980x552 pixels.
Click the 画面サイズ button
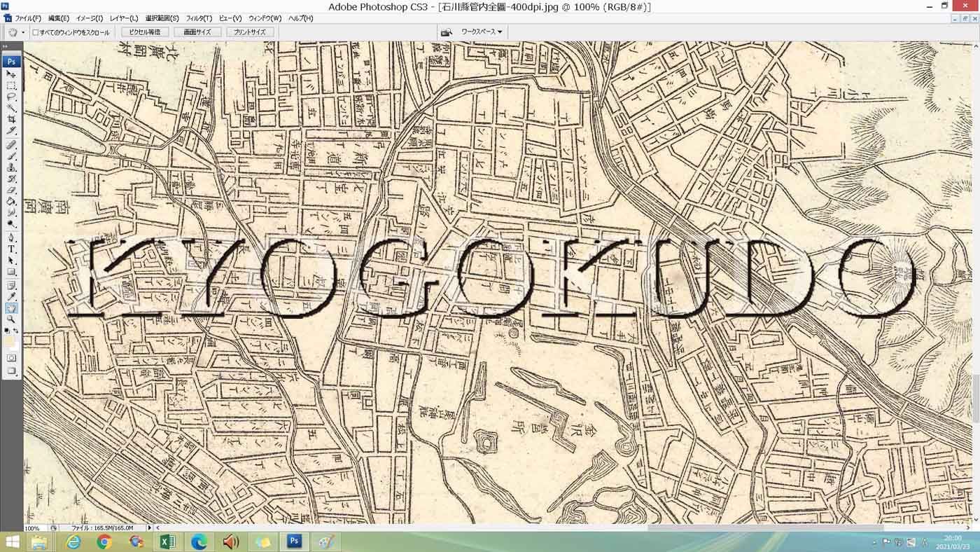point(197,32)
